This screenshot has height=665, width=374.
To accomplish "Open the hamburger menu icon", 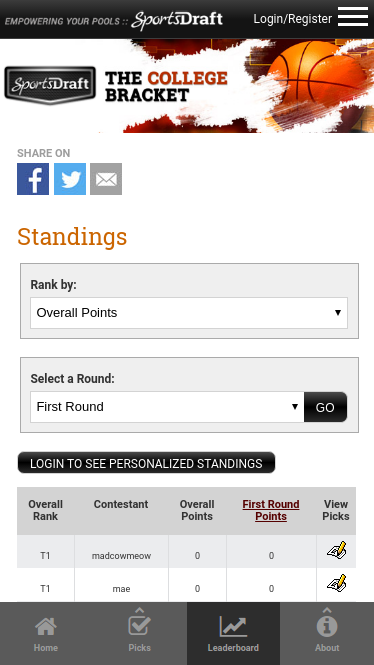I will 353,17.
